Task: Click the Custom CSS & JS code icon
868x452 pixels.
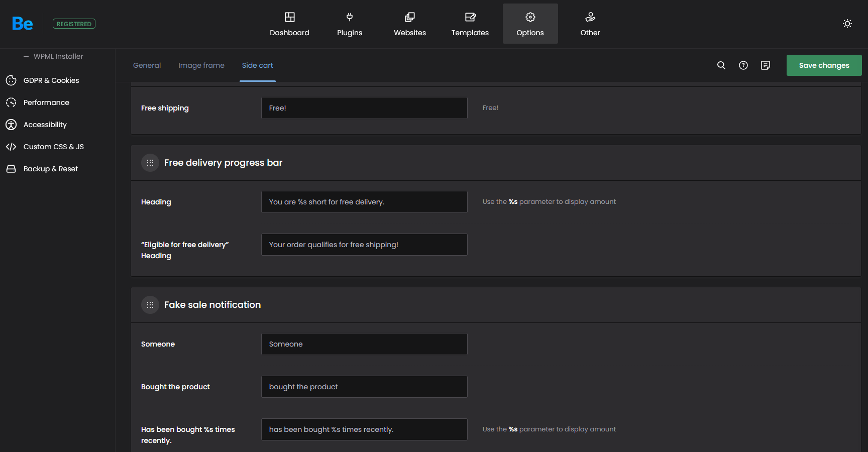Action: tap(11, 147)
